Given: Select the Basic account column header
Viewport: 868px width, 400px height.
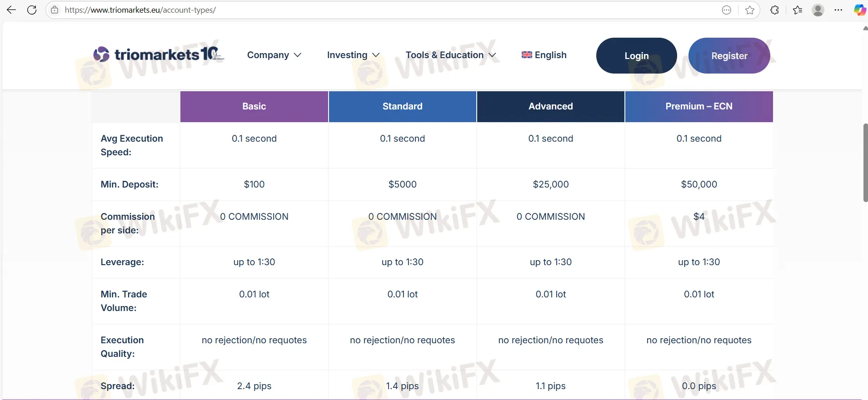Looking at the screenshot, I should pyautogui.click(x=254, y=106).
